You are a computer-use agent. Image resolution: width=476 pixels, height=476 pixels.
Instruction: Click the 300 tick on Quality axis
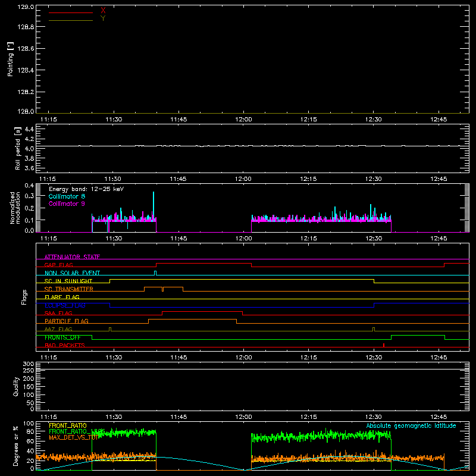(x=29, y=364)
